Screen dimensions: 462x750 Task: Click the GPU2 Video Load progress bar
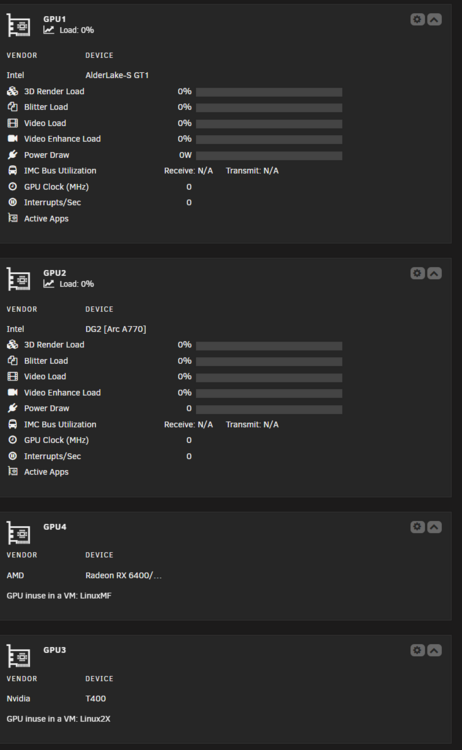pos(269,377)
